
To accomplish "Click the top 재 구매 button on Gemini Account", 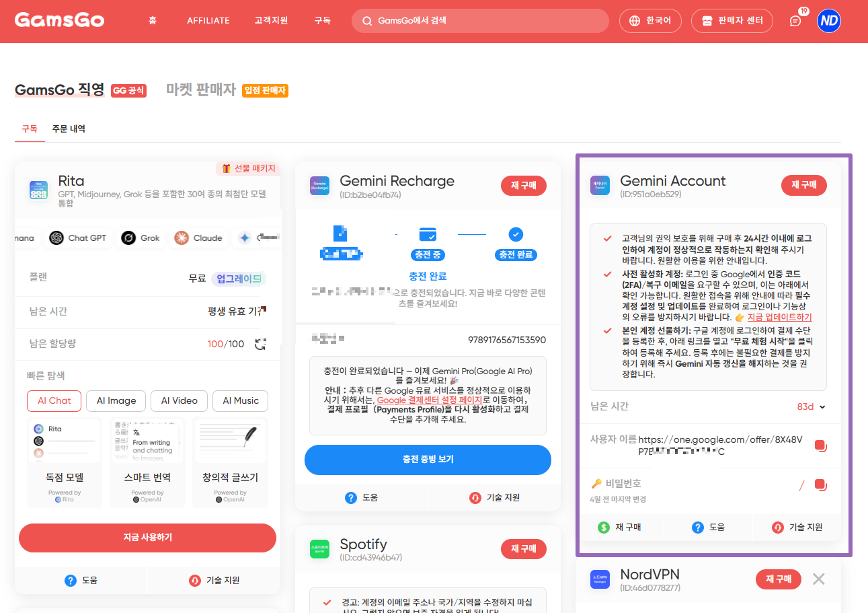I will [804, 186].
